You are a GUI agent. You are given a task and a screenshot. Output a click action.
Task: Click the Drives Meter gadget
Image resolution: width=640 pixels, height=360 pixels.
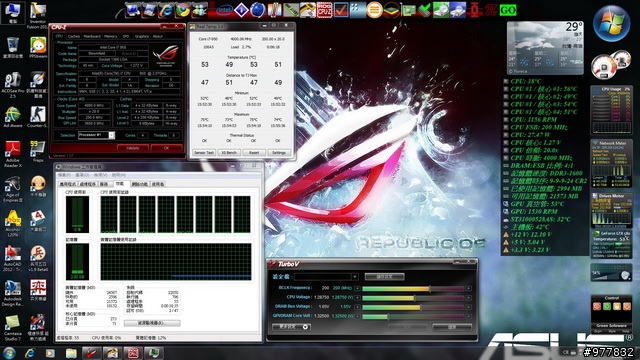point(611,210)
